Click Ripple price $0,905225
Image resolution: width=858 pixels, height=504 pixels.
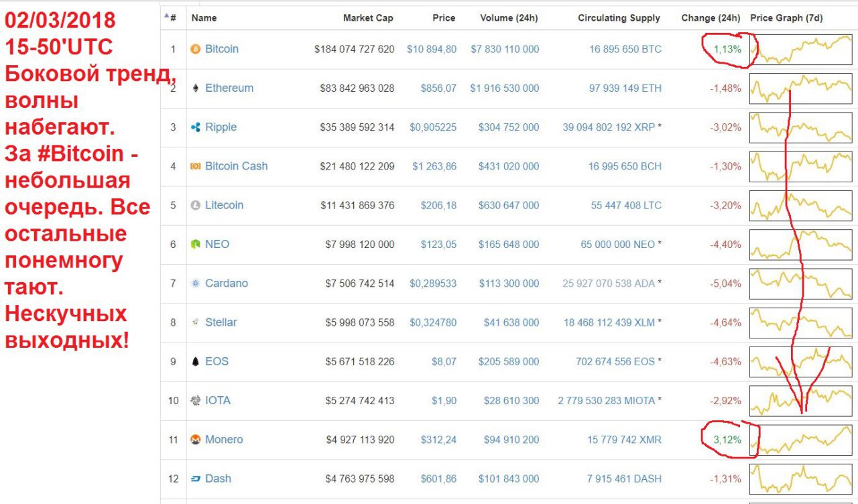point(433,127)
